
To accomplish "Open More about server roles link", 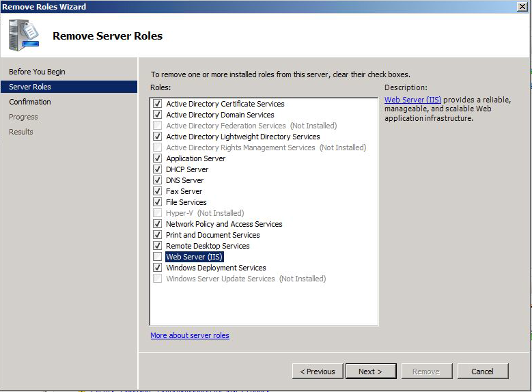I will (190, 335).
